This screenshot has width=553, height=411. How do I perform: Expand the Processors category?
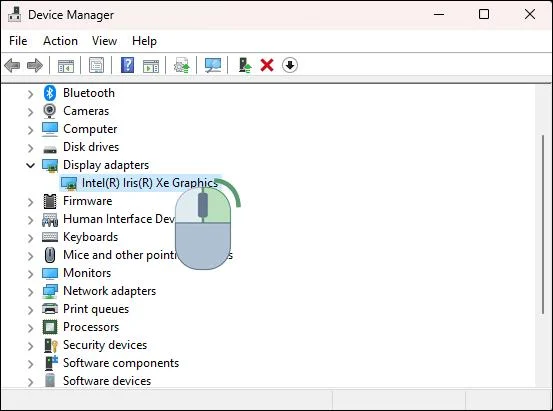click(x=31, y=328)
